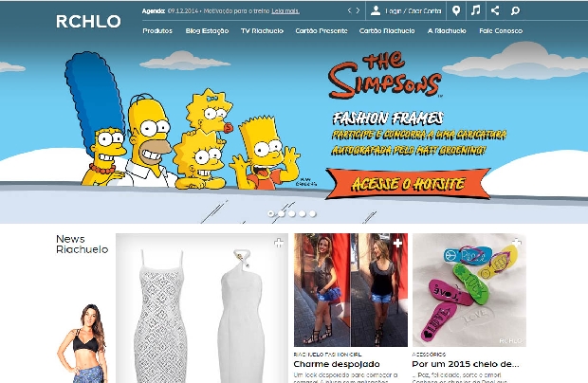The image size is (588, 383).
Task: Click the user profile icon
Action: click(x=376, y=10)
